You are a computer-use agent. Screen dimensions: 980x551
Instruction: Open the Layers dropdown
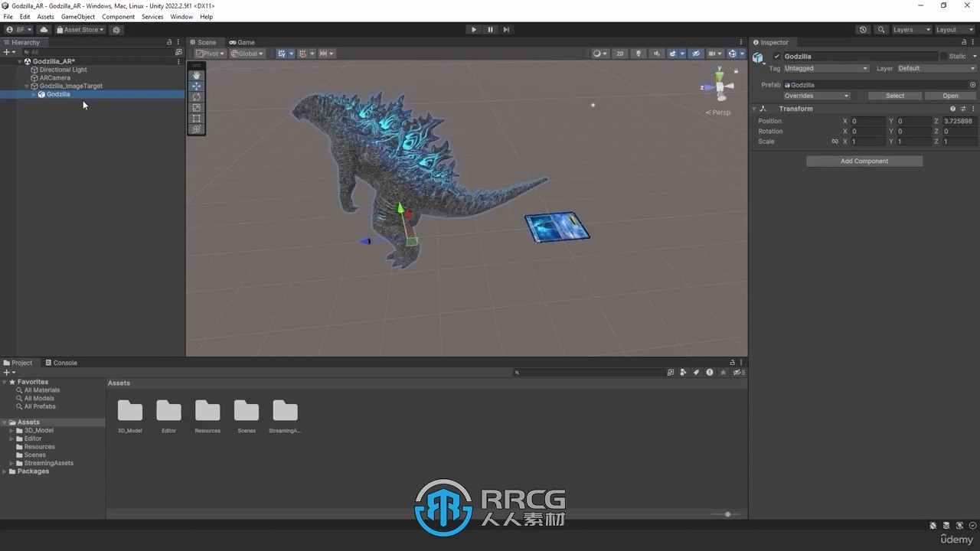point(911,30)
